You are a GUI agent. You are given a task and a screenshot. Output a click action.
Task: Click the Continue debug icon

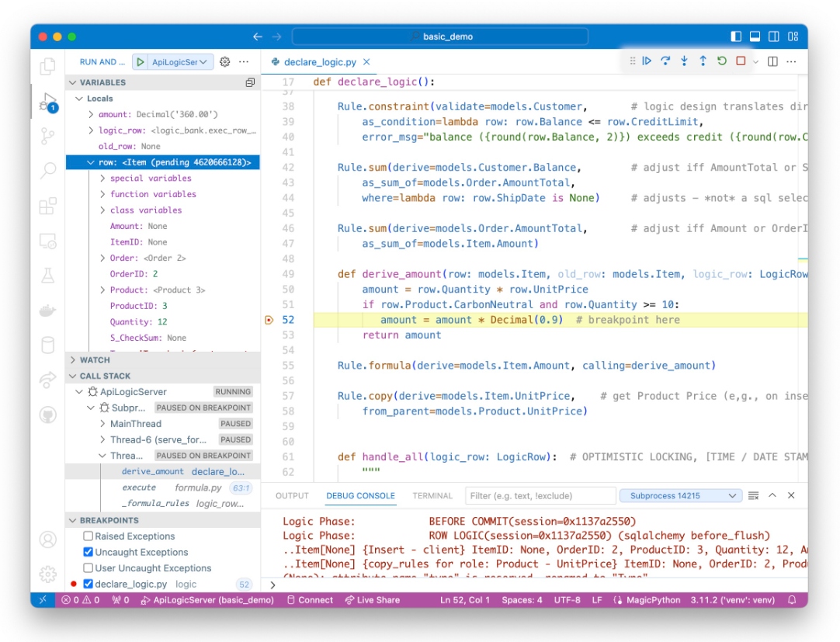click(647, 61)
